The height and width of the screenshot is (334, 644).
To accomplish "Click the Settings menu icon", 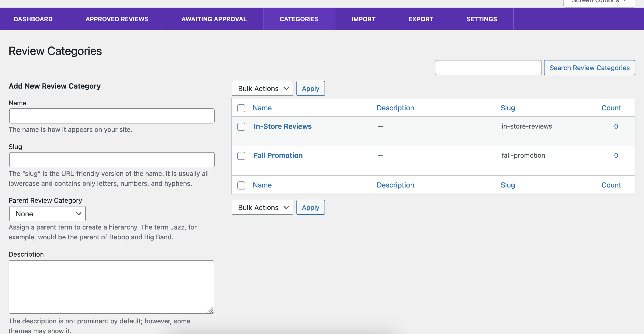I will tap(482, 19).
